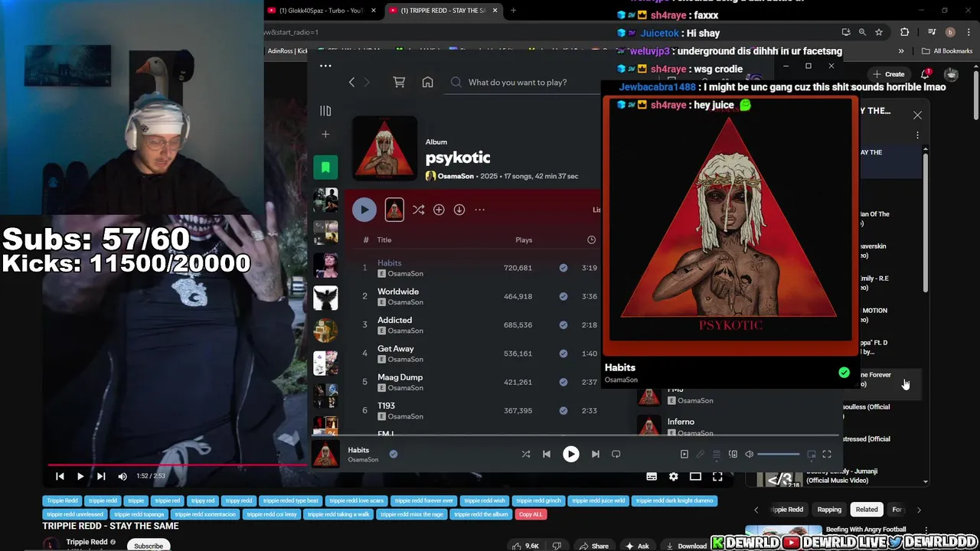The width and height of the screenshot is (980, 551).
Task: Close the YouTube playlist panel
Action: tap(917, 116)
